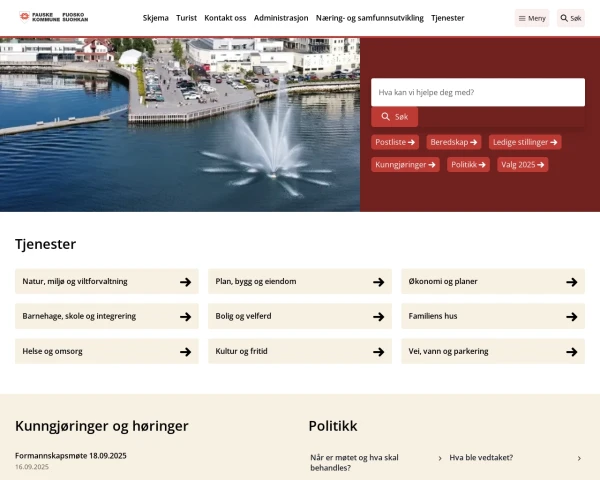600x480 pixels.
Task: Click arrow on Plan, bygg og eiendom
Action: click(x=378, y=282)
